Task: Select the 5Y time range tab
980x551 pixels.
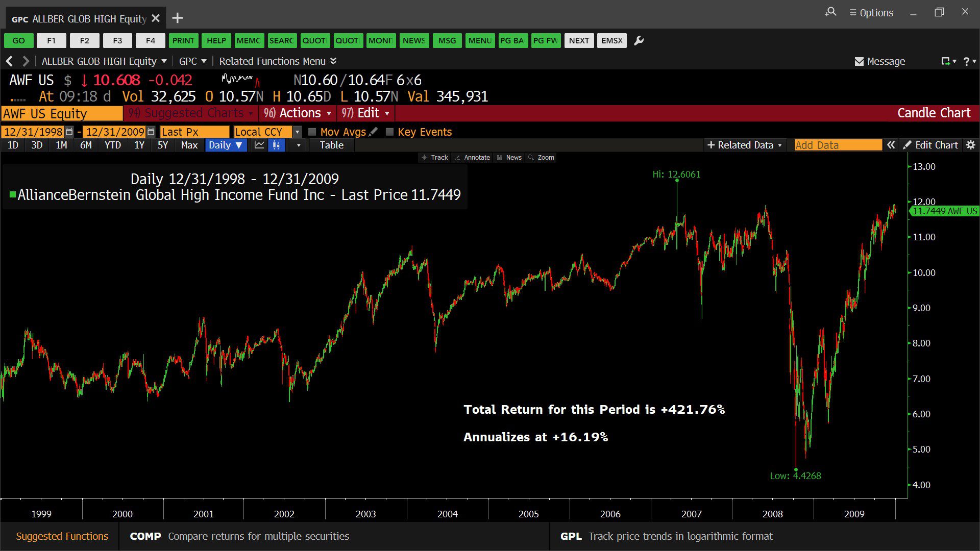Action: (162, 145)
